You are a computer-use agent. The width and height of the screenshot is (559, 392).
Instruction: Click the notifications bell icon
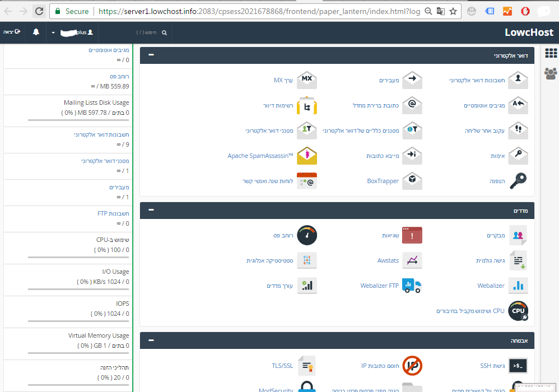pos(36,32)
